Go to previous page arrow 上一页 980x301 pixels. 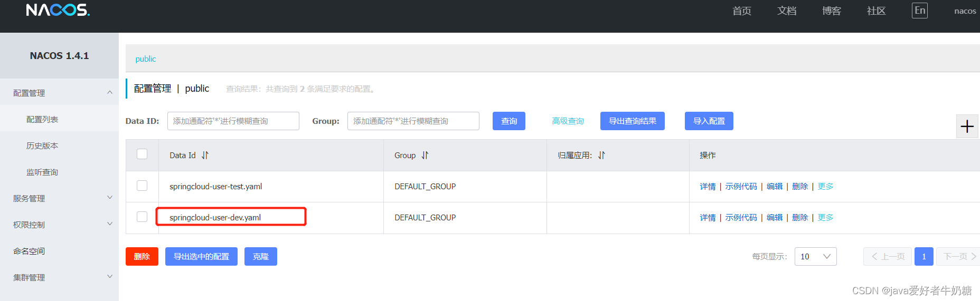pos(888,257)
